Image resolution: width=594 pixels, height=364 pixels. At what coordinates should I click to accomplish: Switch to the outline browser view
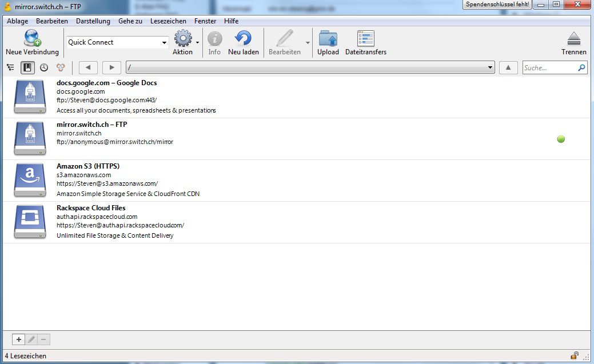coord(11,67)
